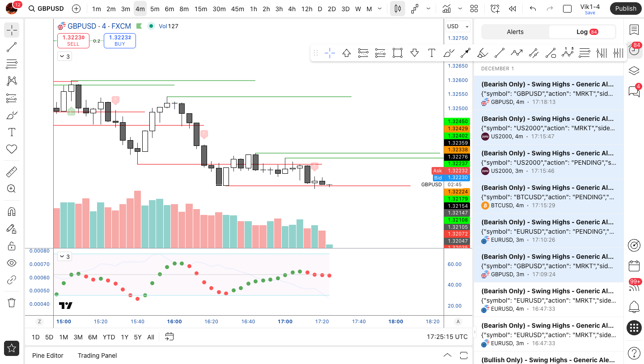
Task: Toggle the Z button left of time axis
Action: pos(39,321)
